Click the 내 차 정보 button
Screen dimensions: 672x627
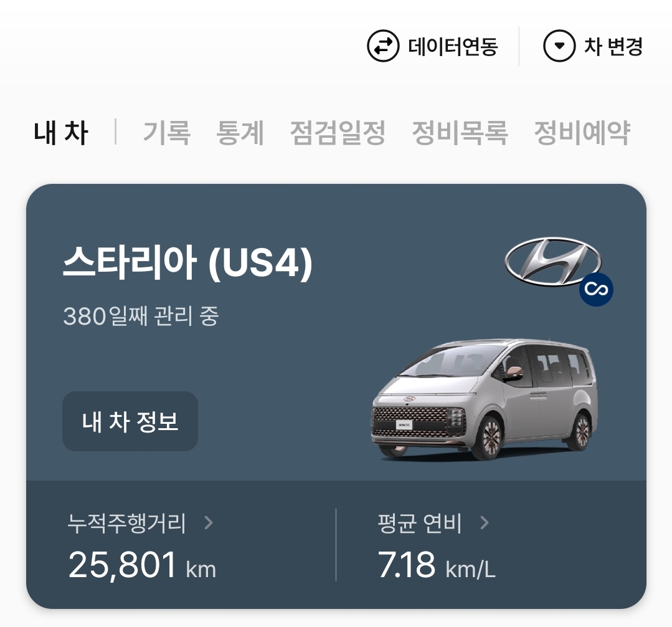pyautogui.click(x=130, y=421)
